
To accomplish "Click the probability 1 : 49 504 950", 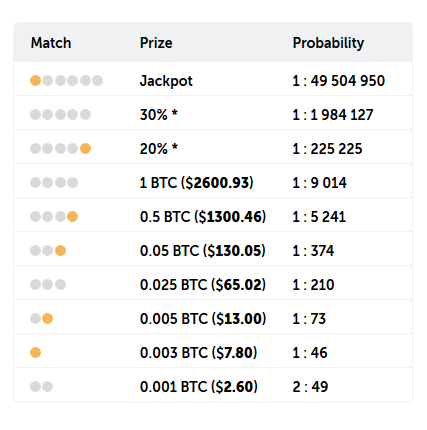I will point(339,81).
